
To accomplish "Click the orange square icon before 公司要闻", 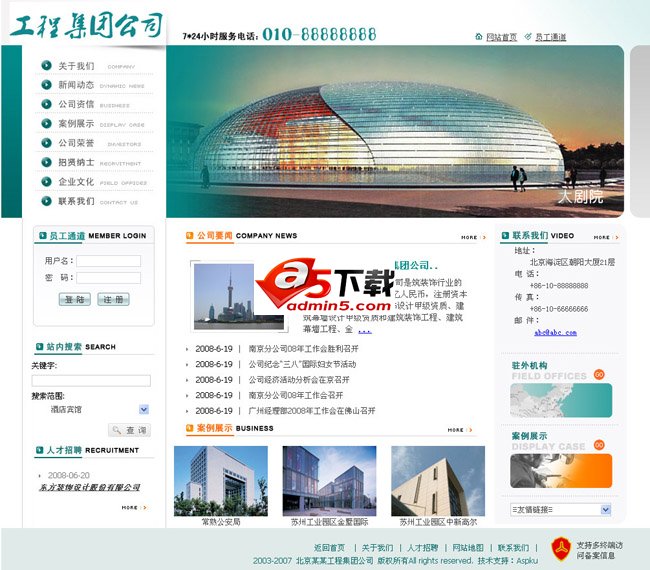I will 190,235.
